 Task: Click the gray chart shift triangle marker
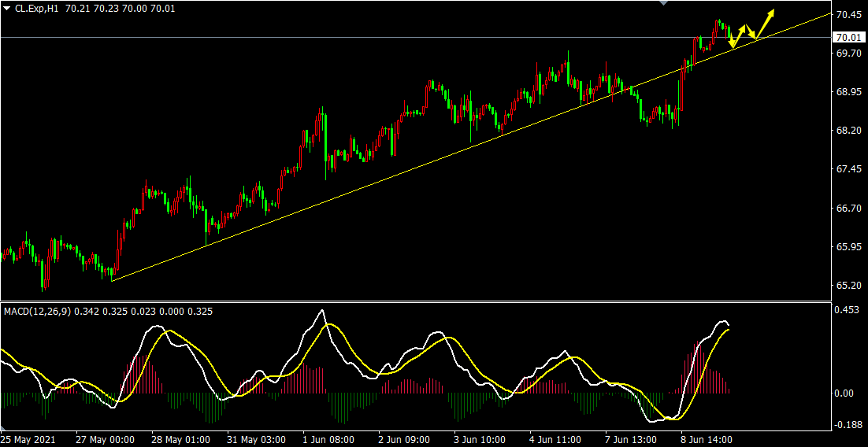click(x=663, y=3)
